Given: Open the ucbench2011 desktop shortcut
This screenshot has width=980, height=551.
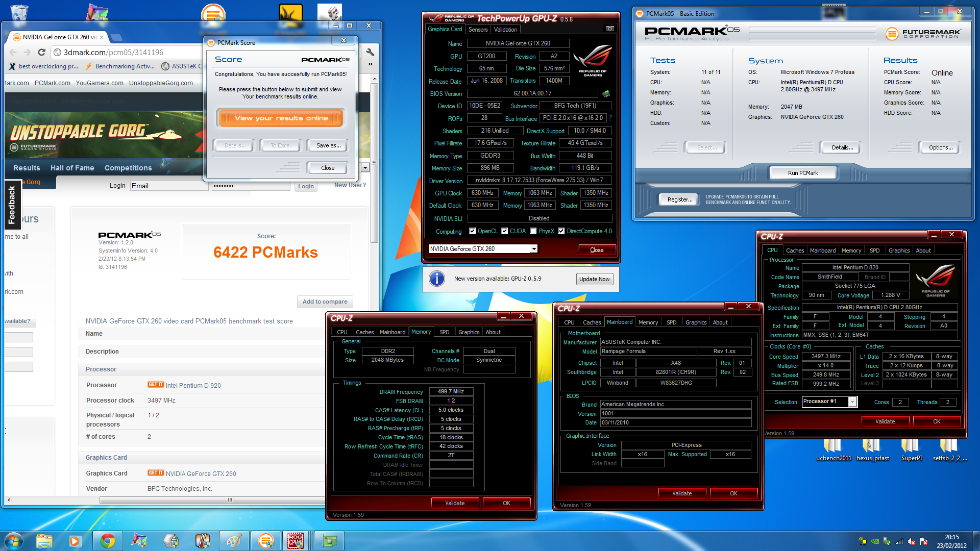Looking at the screenshot, I should pos(834,450).
